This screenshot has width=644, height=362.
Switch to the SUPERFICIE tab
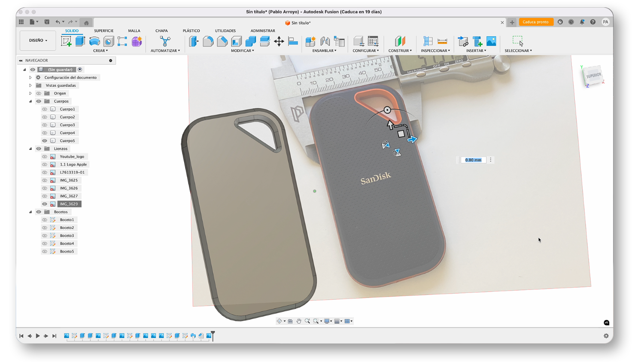point(104,31)
